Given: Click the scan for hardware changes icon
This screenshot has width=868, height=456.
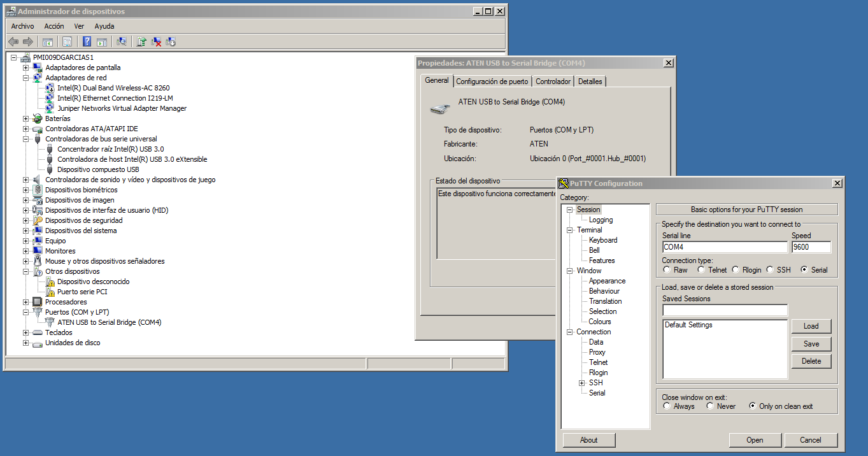Looking at the screenshot, I should [121, 41].
